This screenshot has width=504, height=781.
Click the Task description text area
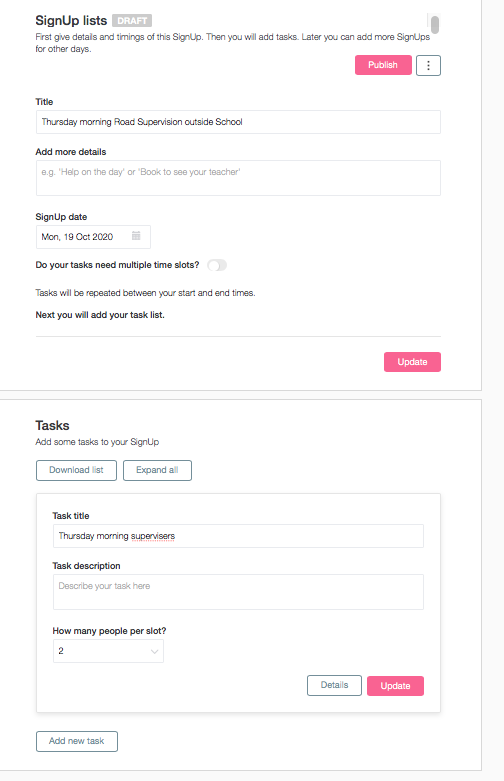[x=238, y=592]
